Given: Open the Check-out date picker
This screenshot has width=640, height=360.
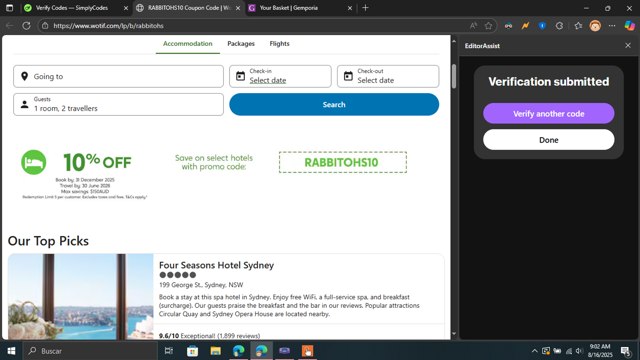Looking at the screenshot, I should (x=388, y=76).
